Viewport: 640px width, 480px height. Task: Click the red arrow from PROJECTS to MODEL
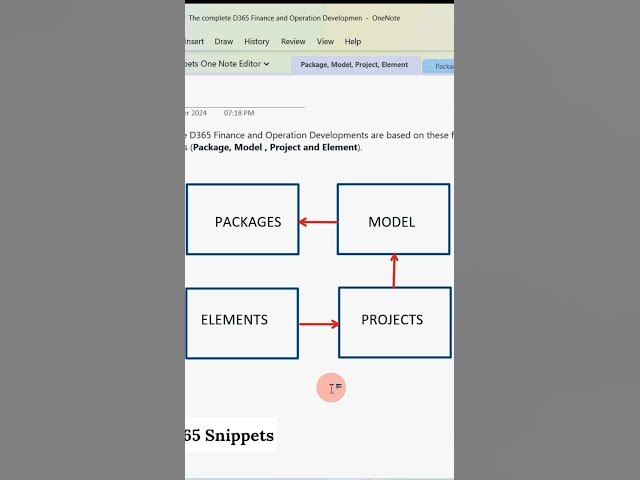[394, 270]
